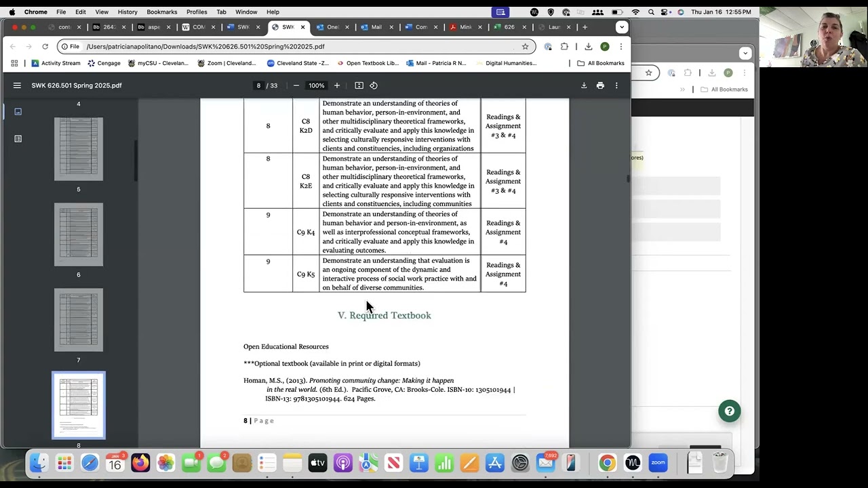Open the Window menu
Image resolution: width=868 pixels, height=488 pixels.
[x=246, y=12]
